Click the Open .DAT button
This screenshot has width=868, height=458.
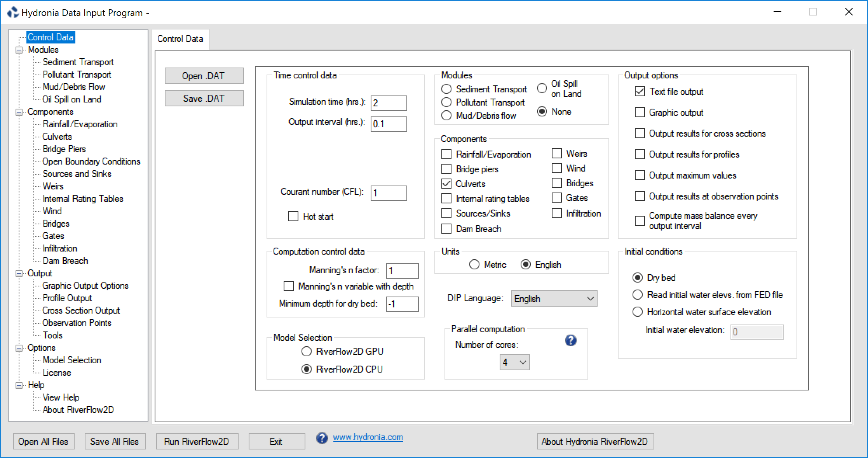[x=204, y=76]
